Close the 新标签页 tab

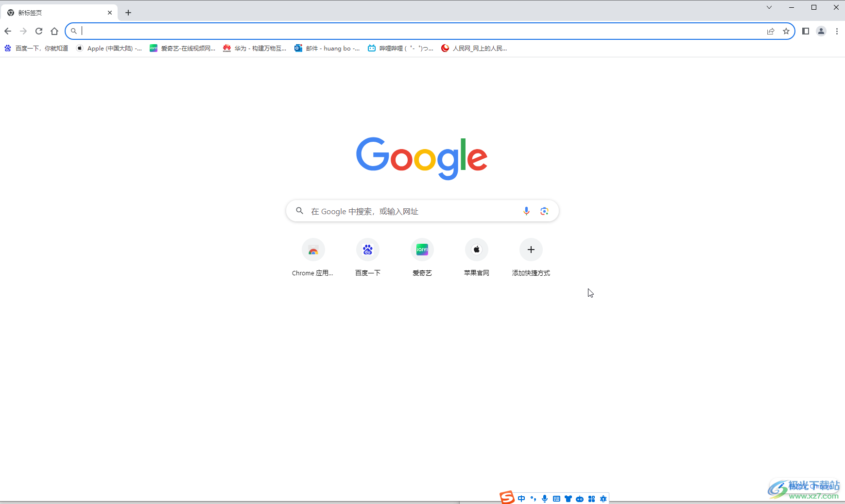tap(110, 13)
